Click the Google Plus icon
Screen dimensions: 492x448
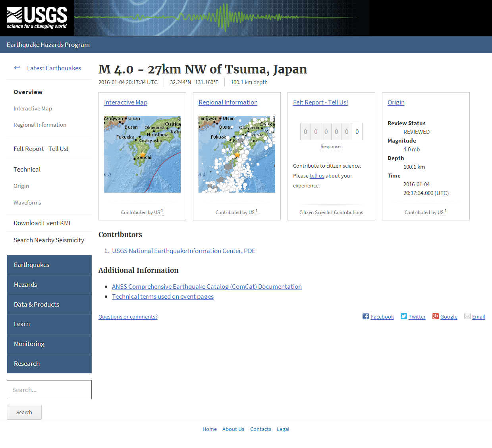(436, 316)
